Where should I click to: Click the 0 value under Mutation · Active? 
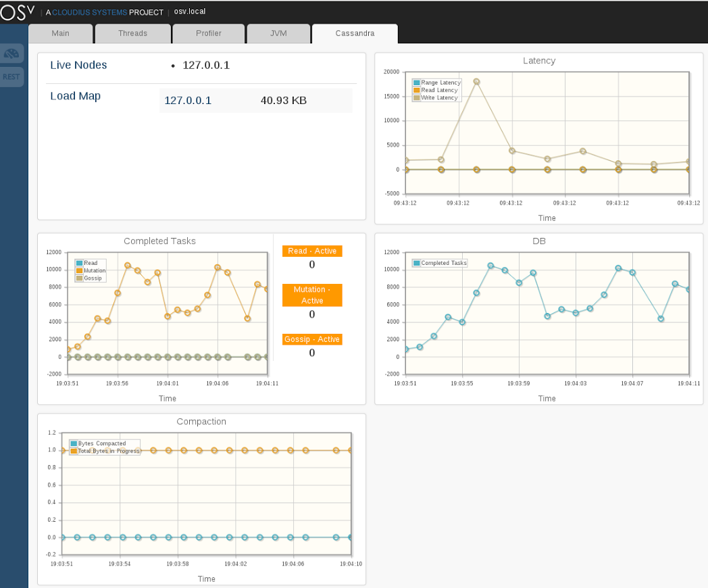[312, 314]
